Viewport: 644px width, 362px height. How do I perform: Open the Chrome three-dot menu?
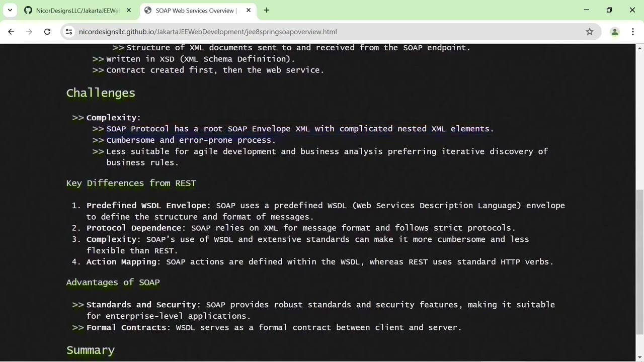(633, 32)
